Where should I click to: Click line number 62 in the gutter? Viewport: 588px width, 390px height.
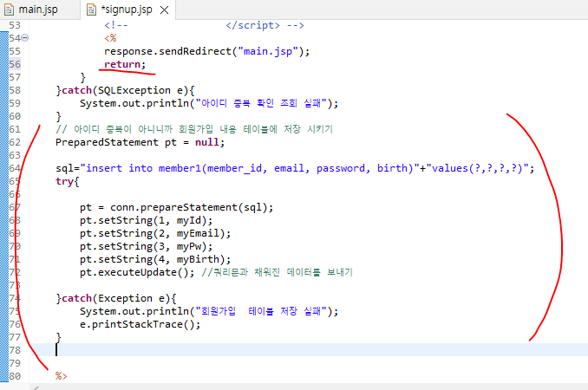(x=15, y=142)
